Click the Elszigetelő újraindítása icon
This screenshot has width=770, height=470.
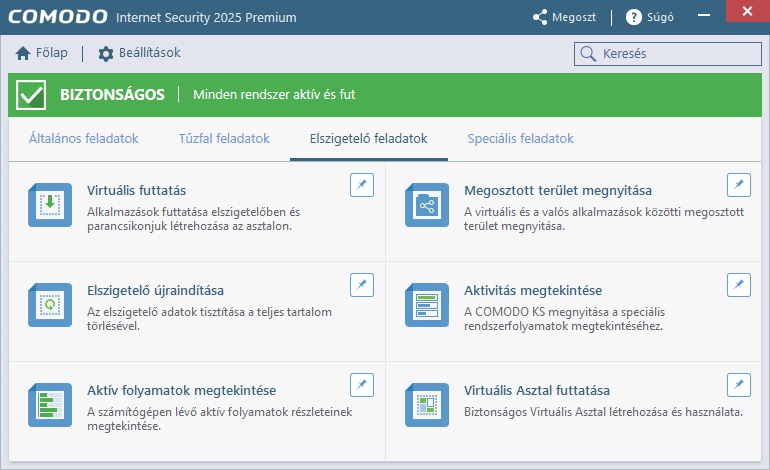(x=50, y=304)
